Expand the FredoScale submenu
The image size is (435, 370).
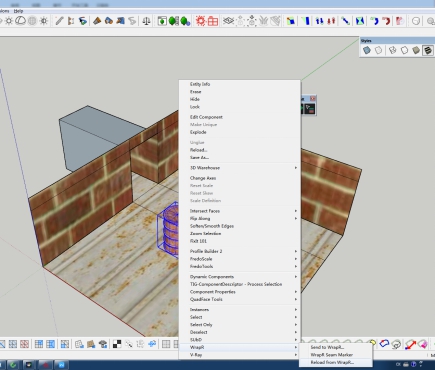click(240, 259)
